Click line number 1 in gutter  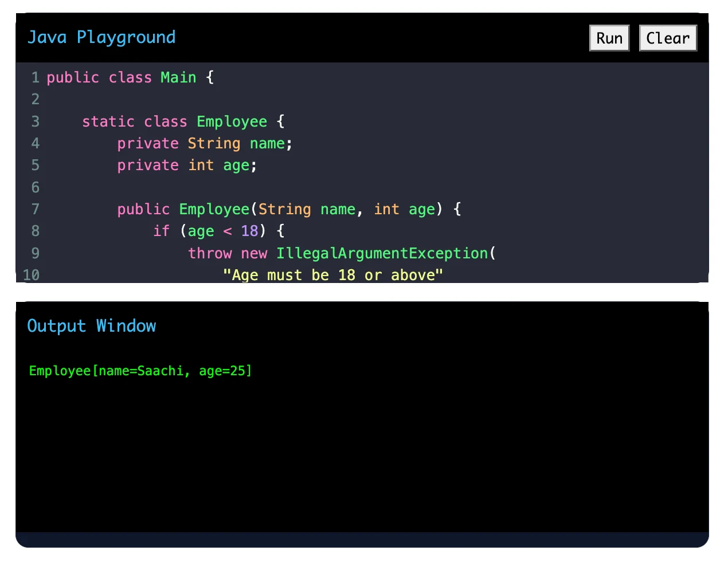[x=36, y=77]
